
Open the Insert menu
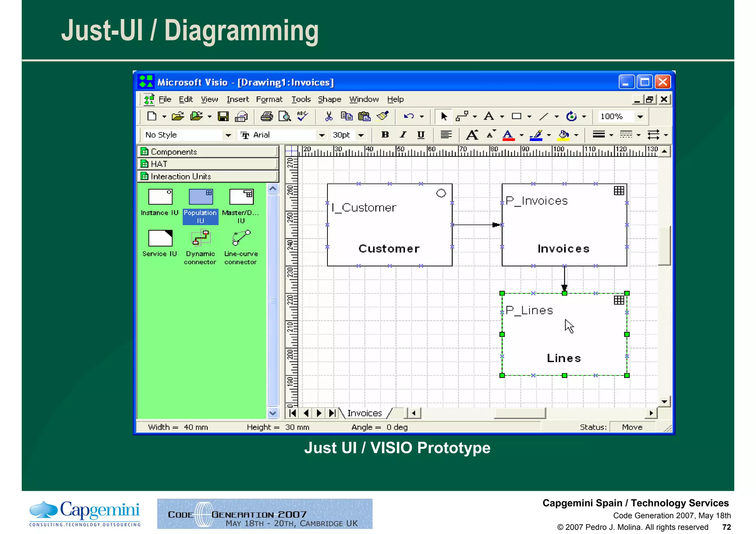pos(238,99)
